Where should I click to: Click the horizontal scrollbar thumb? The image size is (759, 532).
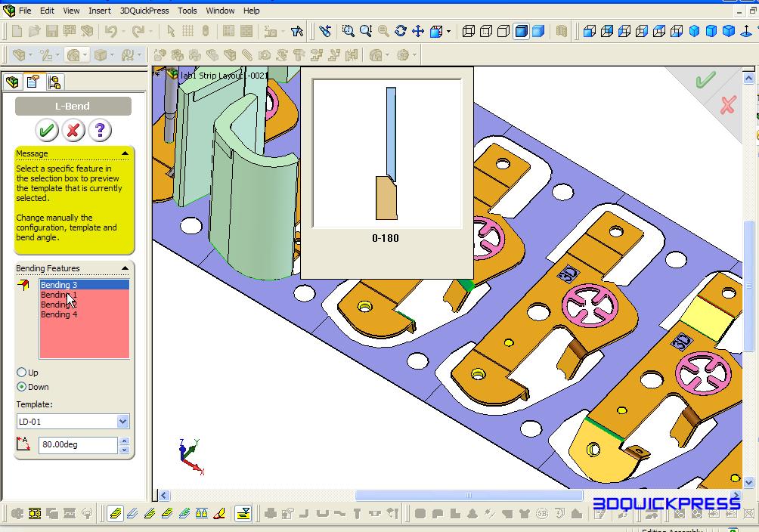pyautogui.click(x=469, y=495)
